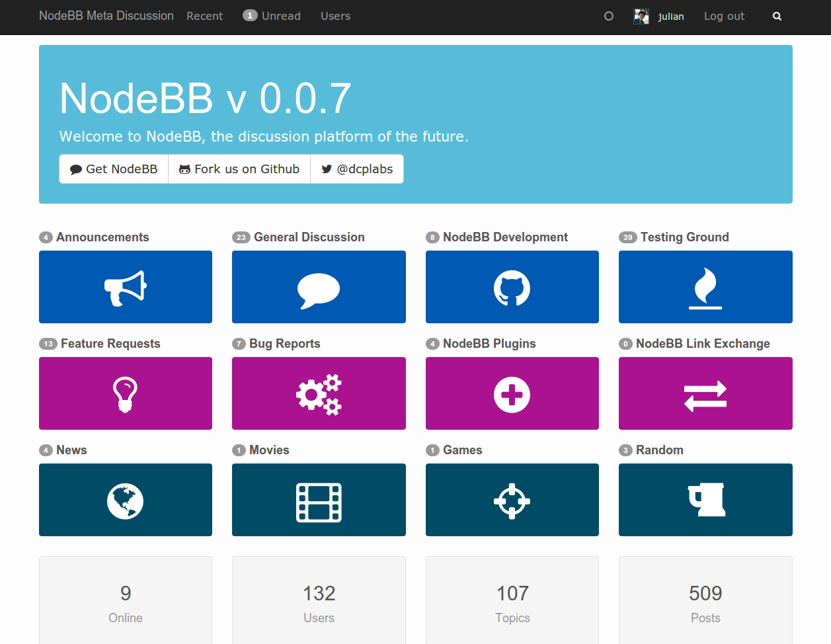This screenshot has width=831, height=644.
Task: Open Movies film strip tile
Action: [x=319, y=500]
